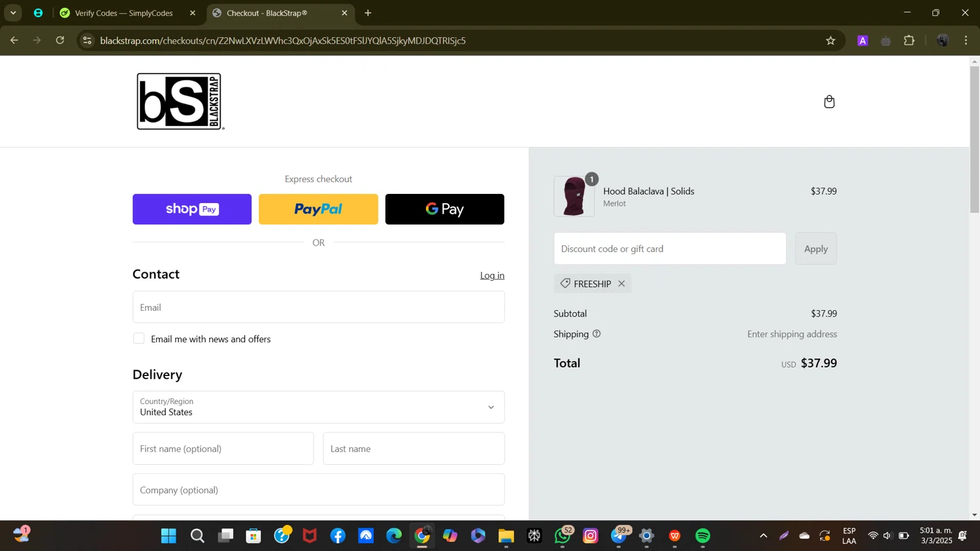
Task: Open Spotify from the taskbar
Action: tap(703, 536)
